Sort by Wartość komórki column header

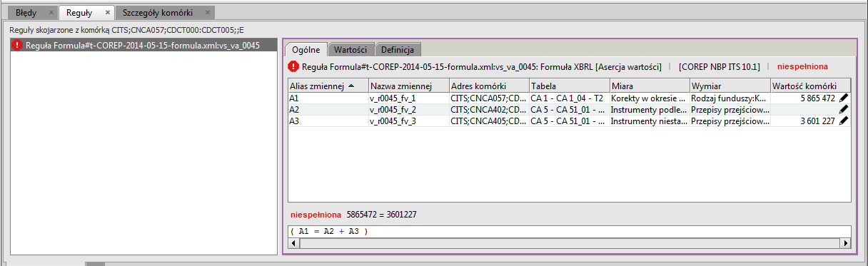(810, 86)
